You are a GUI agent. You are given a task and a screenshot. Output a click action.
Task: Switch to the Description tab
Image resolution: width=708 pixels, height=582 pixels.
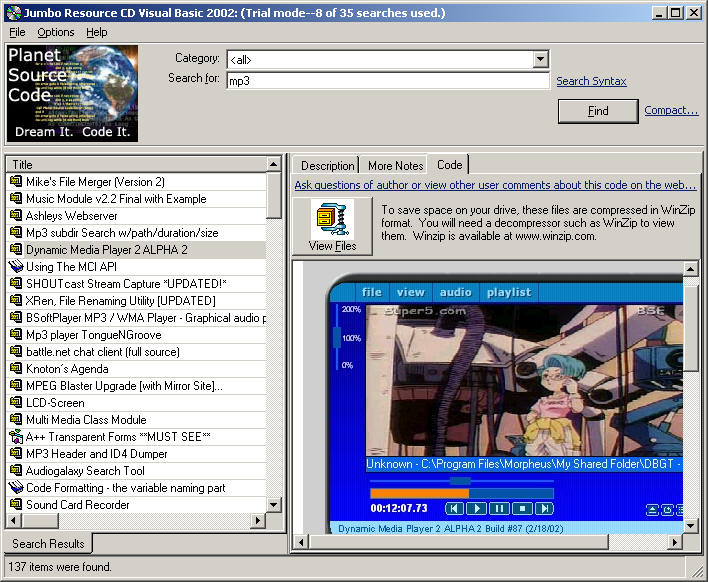click(x=327, y=166)
